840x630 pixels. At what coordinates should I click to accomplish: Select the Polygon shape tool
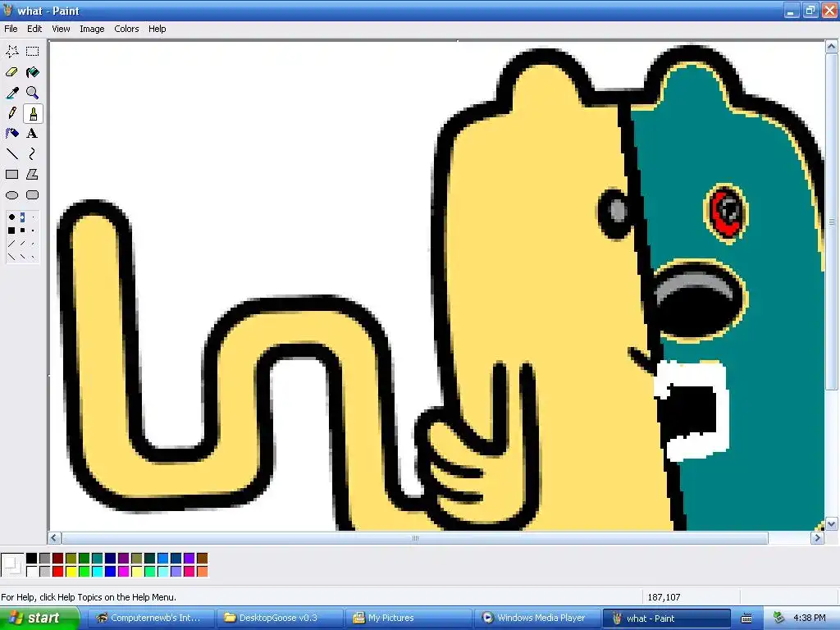coord(33,175)
